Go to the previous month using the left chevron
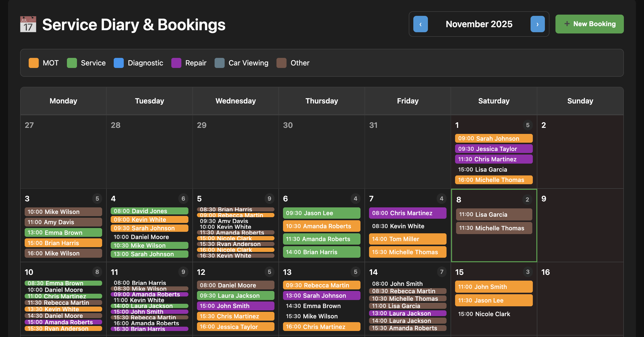The image size is (644, 337). tap(420, 24)
